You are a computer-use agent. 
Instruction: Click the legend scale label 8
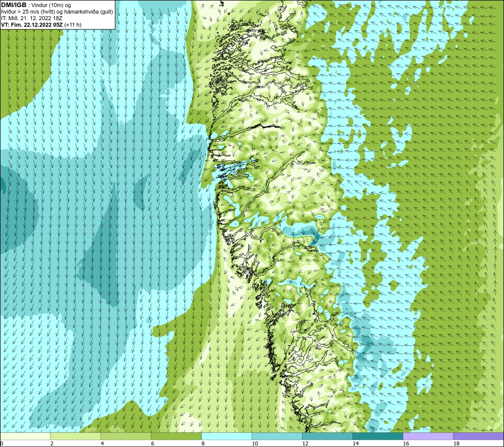[203, 443]
